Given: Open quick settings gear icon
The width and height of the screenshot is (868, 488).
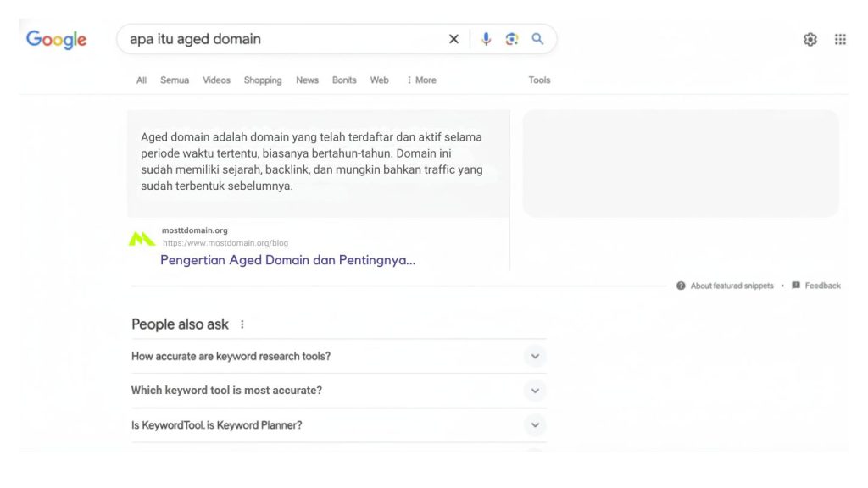Looking at the screenshot, I should [x=810, y=39].
